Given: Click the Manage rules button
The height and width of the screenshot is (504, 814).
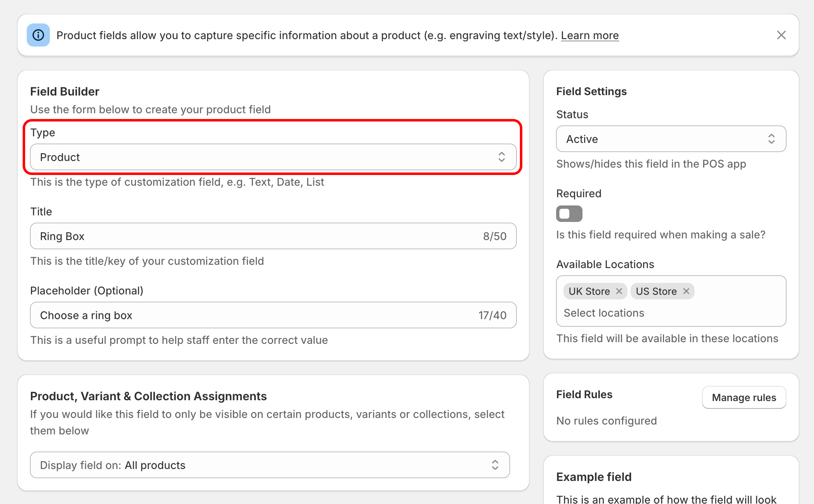Looking at the screenshot, I should click(x=744, y=397).
